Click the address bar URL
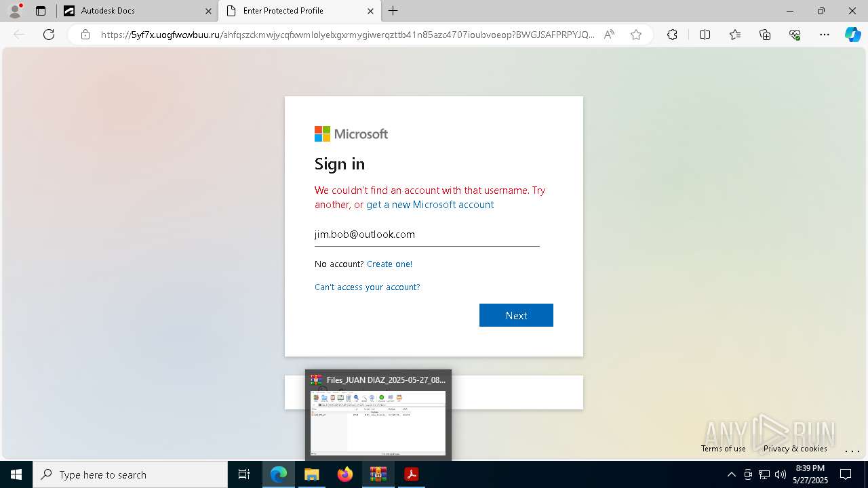Screen dimensions: 868x488 click(347, 35)
